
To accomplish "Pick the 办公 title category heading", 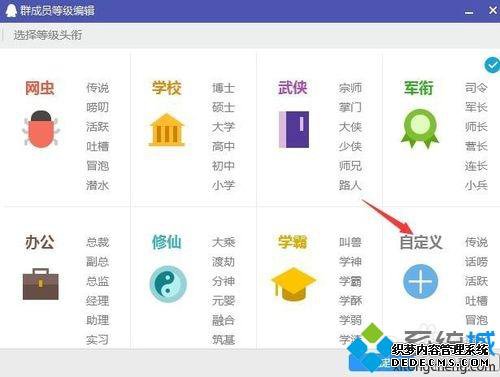I will (40, 242).
